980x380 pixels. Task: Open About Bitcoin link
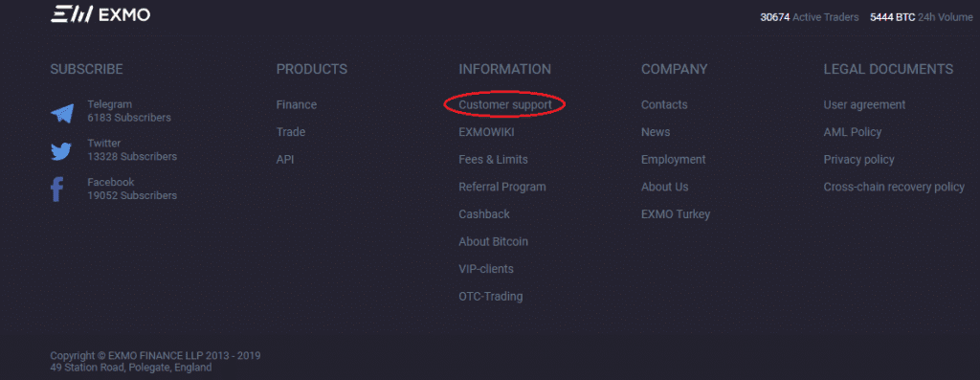pyautogui.click(x=493, y=241)
